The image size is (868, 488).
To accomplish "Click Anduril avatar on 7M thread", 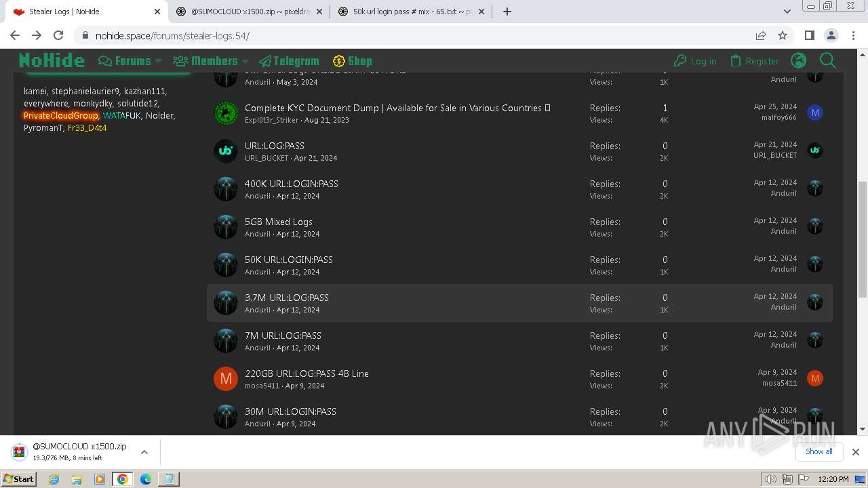I will coord(226,341).
